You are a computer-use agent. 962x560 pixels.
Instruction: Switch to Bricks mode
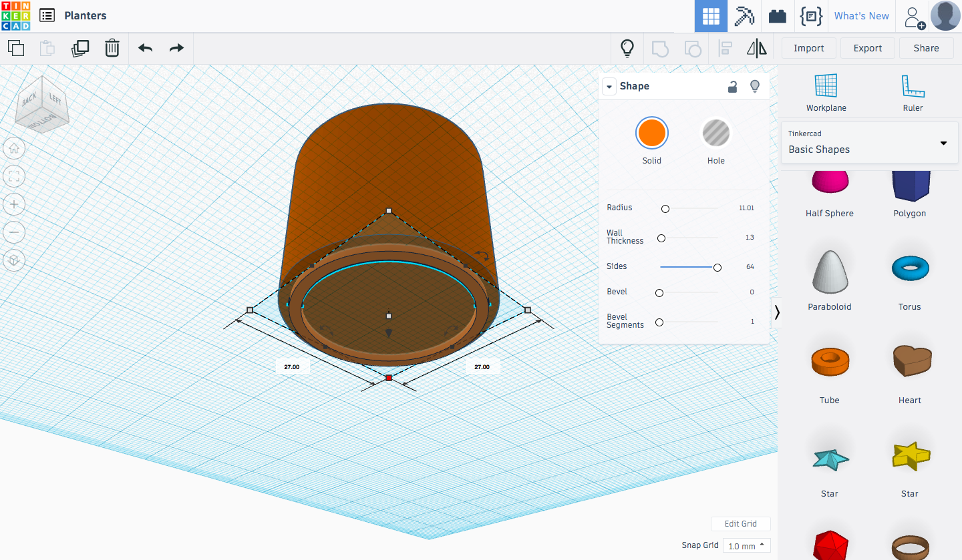[x=777, y=16]
